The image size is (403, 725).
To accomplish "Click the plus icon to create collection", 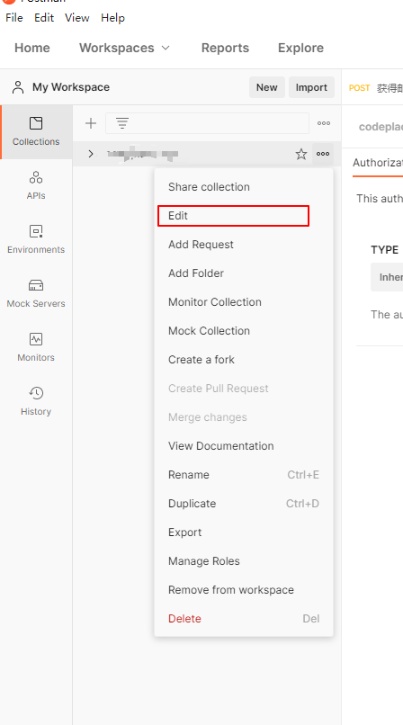I will 91,123.
